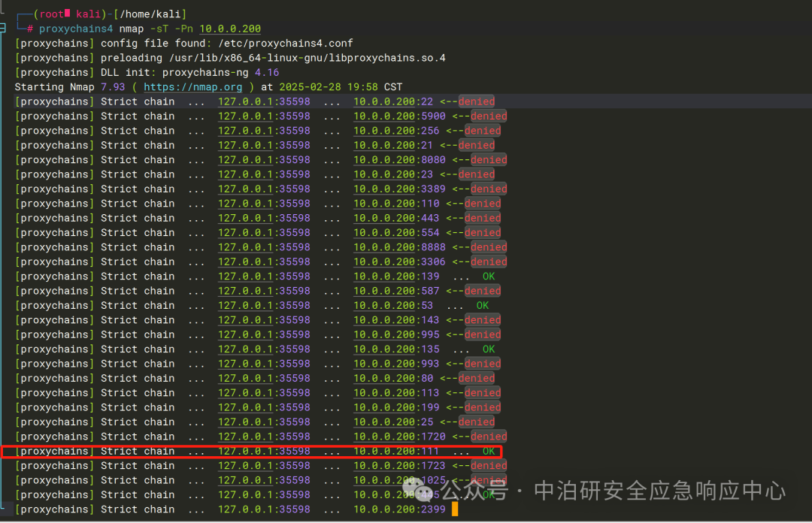Click the Nmap version number 7.93
This screenshot has height=523, width=812.
pyautogui.click(x=113, y=87)
